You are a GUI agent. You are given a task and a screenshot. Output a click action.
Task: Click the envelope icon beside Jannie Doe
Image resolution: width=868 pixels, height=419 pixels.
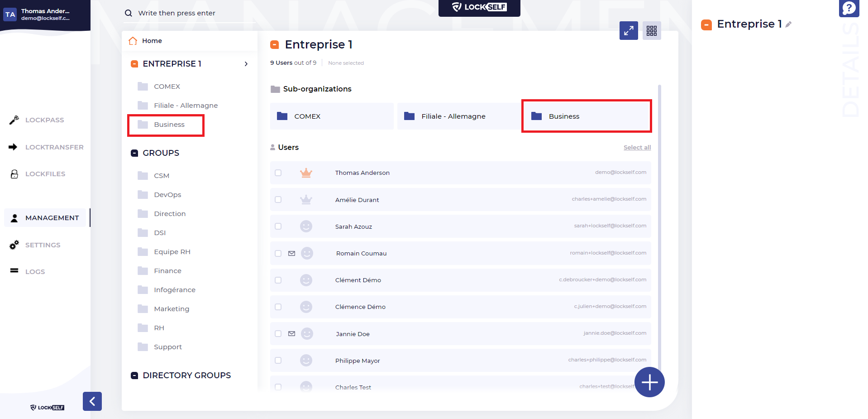292,333
